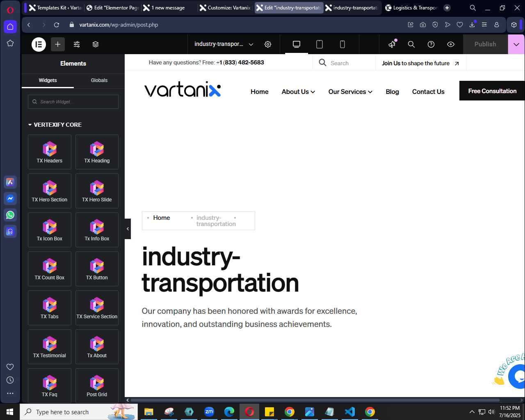Expand Publish options arrow
The height and width of the screenshot is (420, 525).
tap(516, 44)
